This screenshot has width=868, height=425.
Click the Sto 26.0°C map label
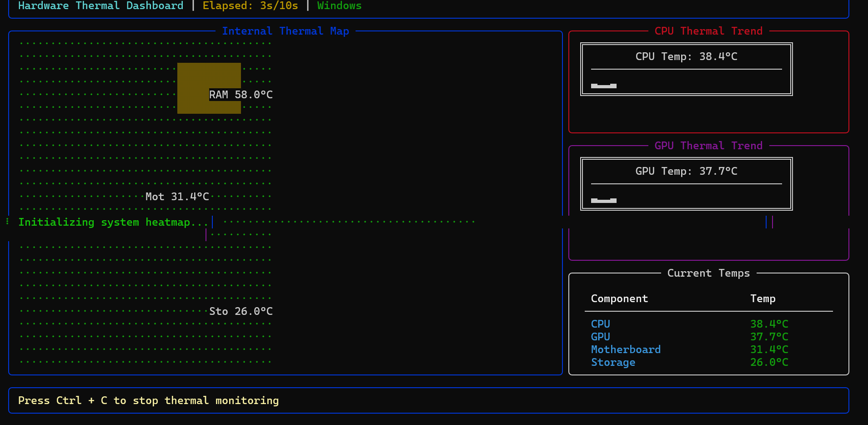click(241, 311)
